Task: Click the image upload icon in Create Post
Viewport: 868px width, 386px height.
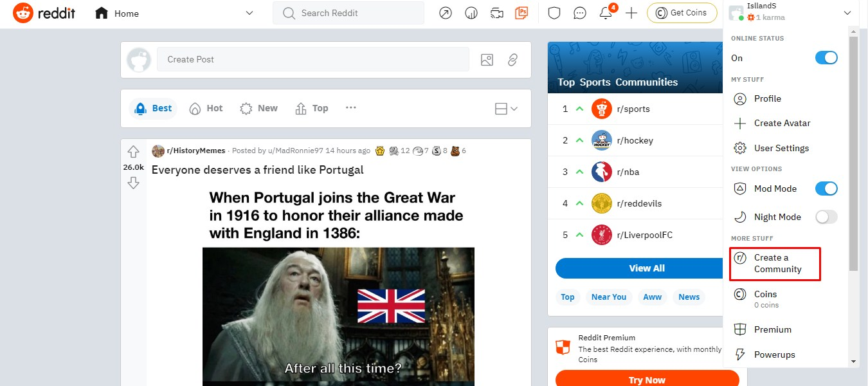Action: point(487,60)
